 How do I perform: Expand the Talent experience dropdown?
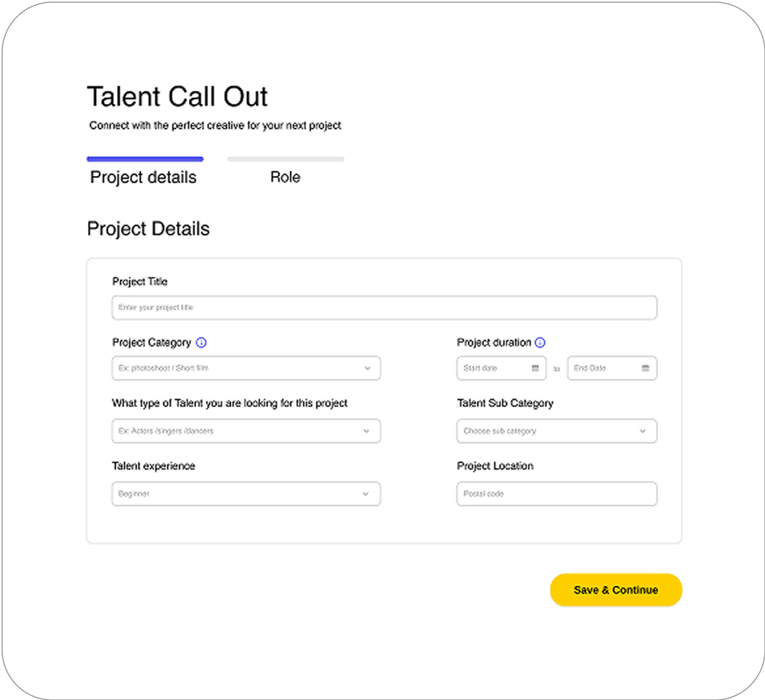[246, 494]
